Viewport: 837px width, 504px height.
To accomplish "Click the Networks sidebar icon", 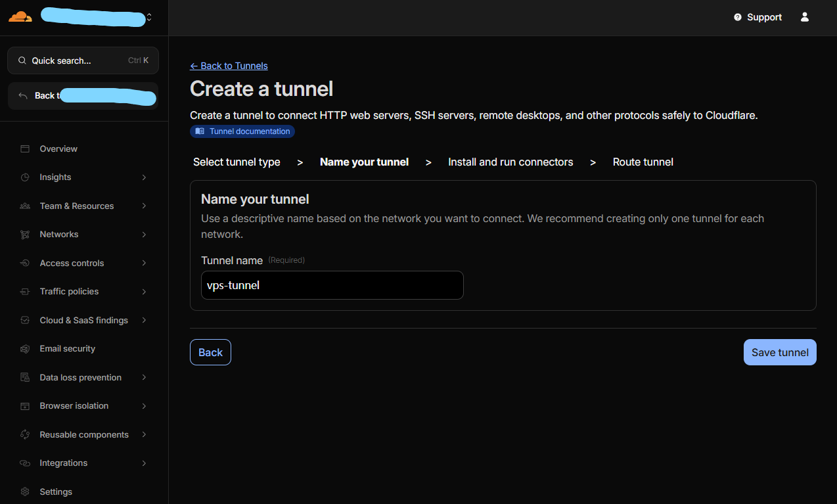I will coord(25,235).
